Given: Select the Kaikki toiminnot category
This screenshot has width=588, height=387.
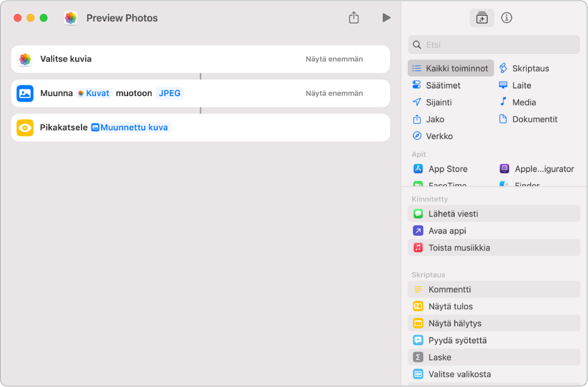Looking at the screenshot, I should (451, 68).
